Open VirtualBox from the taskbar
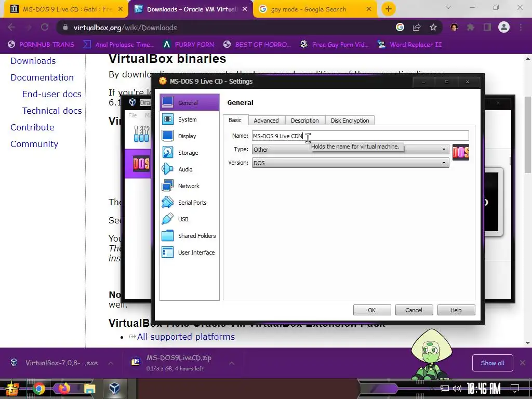Viewport: 532px width, 399px height. click(115, 389)
